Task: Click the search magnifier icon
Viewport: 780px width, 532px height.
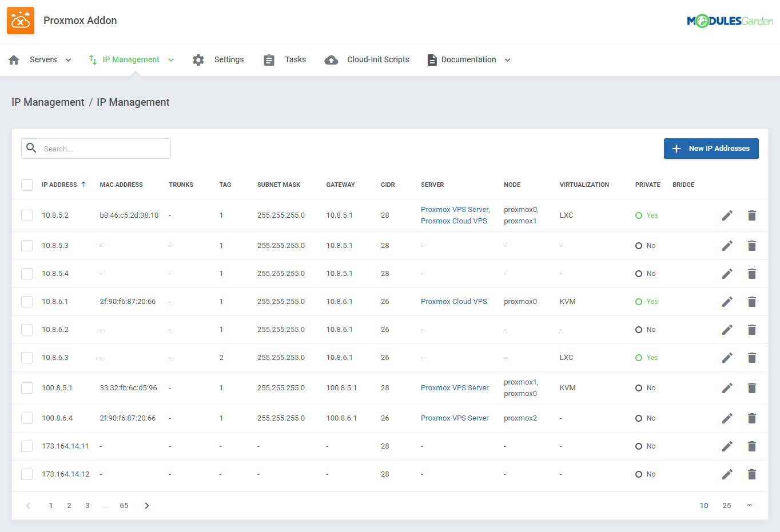Action: (x=31, y=148)
